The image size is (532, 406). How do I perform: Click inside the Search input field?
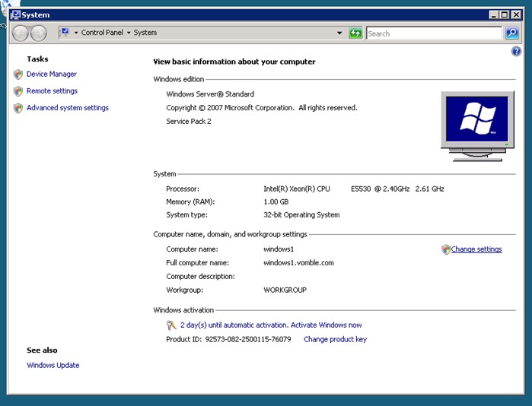coord(432,33)
